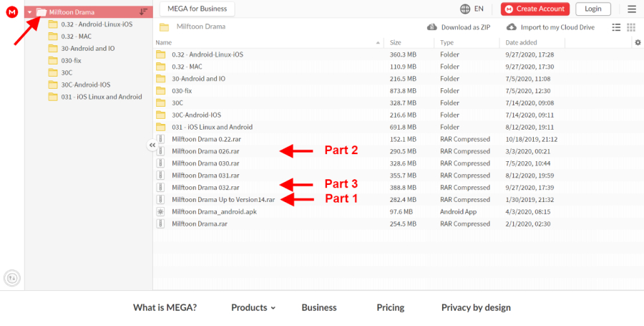Viewport: 644px width, 326px height.
Task: Click Download as ZIP
Action: 466,27
